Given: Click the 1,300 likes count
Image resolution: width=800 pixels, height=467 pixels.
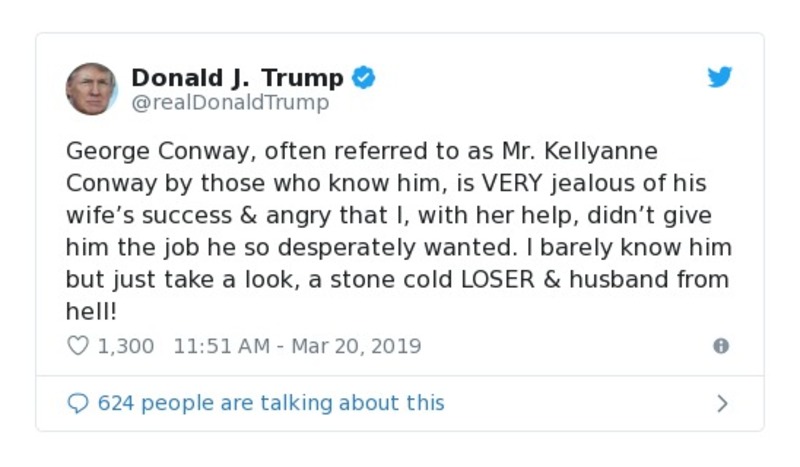Looking at the screenshot, I should (125, 346).
